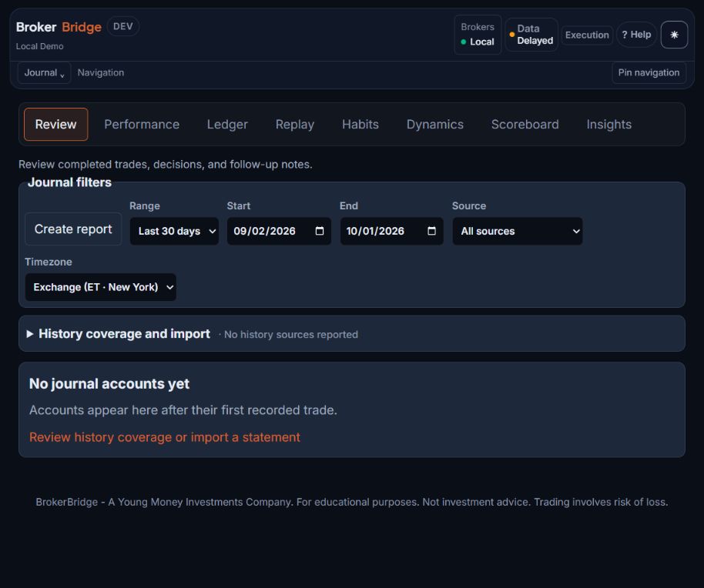View the Insights tab
The image size is (704, 588).
[608, 124]
